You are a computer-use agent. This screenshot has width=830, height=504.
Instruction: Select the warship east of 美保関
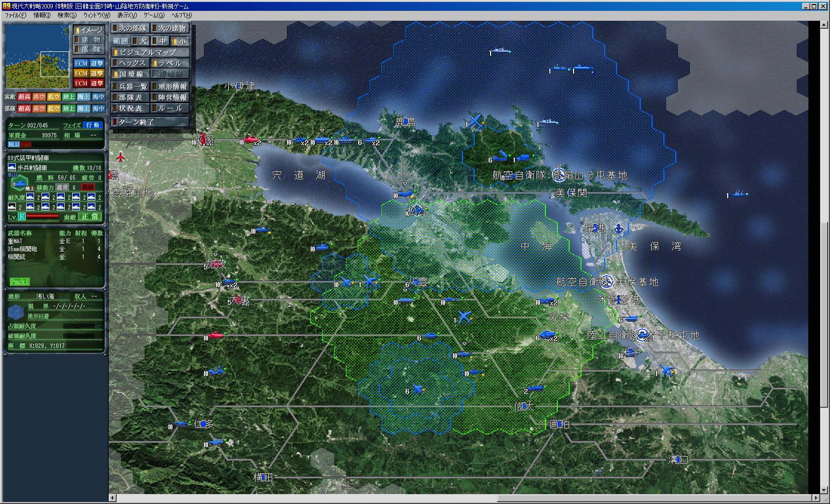click(739, 194)
